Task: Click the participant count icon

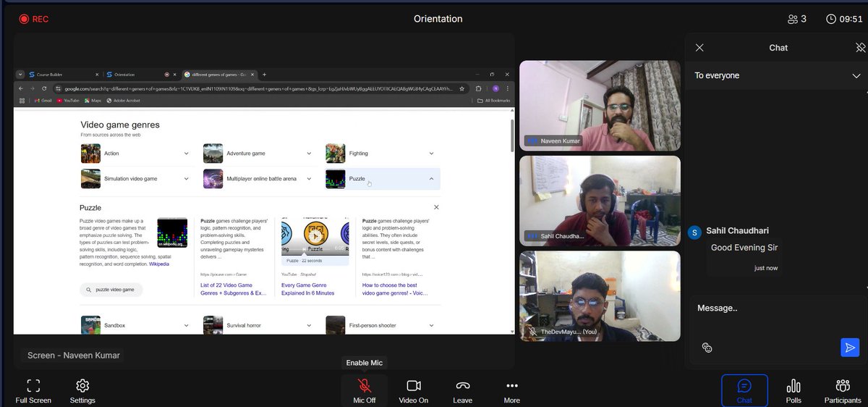Action: (x=793, y=19)
